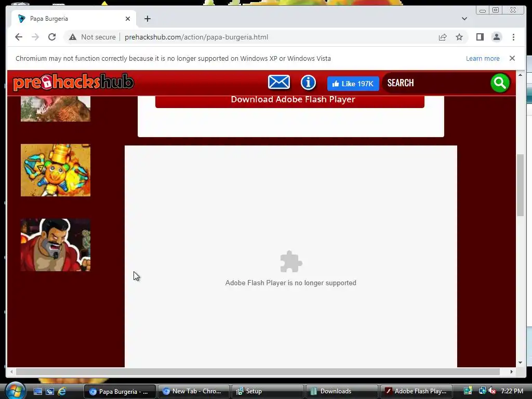Open the blue info icon

tap(308, 83)
